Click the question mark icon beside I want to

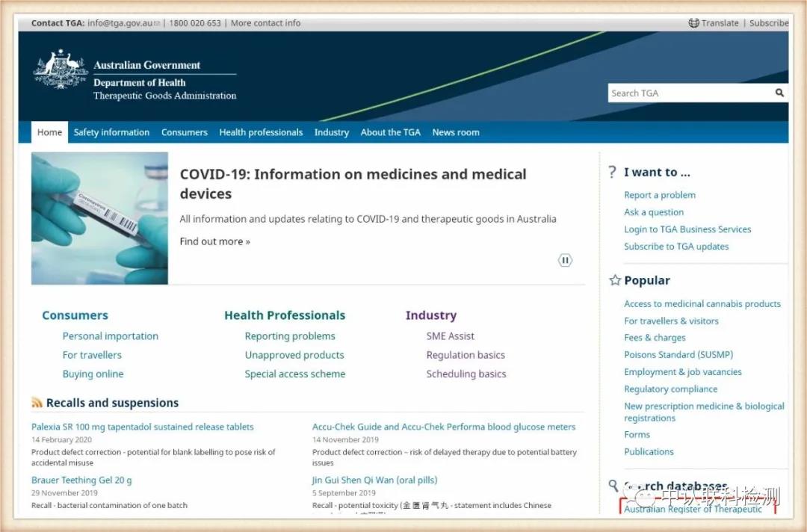click(613, 173)
